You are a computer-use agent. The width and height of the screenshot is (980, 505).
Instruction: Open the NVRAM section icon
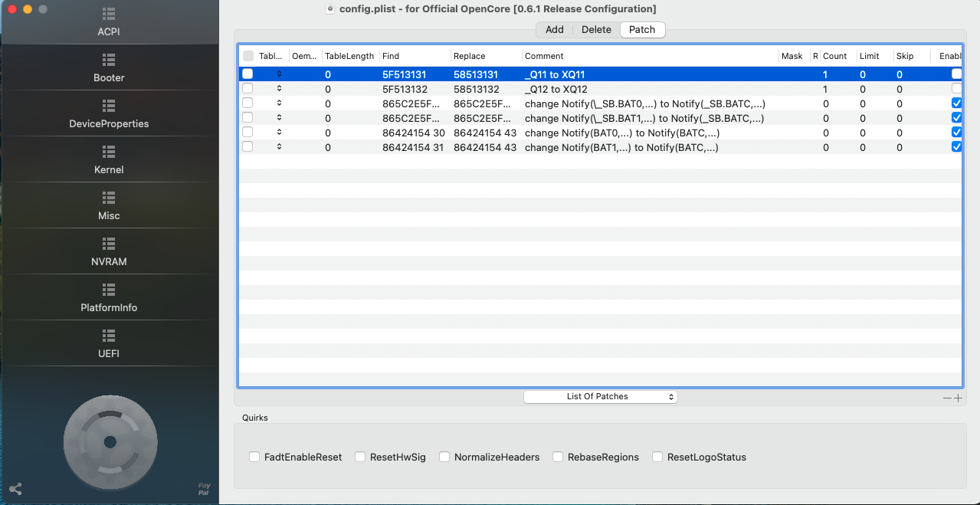coord(109,244)
